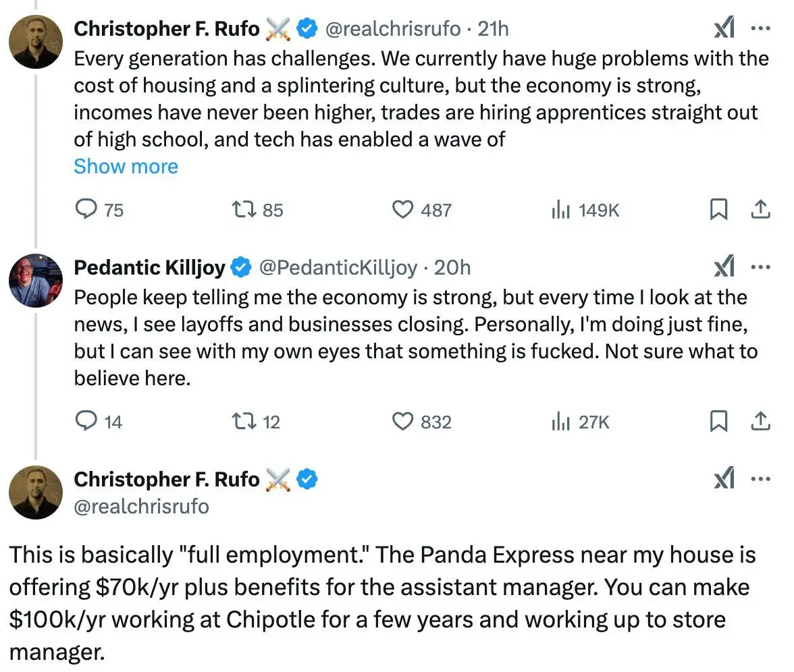Open Grok icon on Rufo's first tweet
Image resolution: width=794 pixels, height=672 pixels.
tap(724, 28)
